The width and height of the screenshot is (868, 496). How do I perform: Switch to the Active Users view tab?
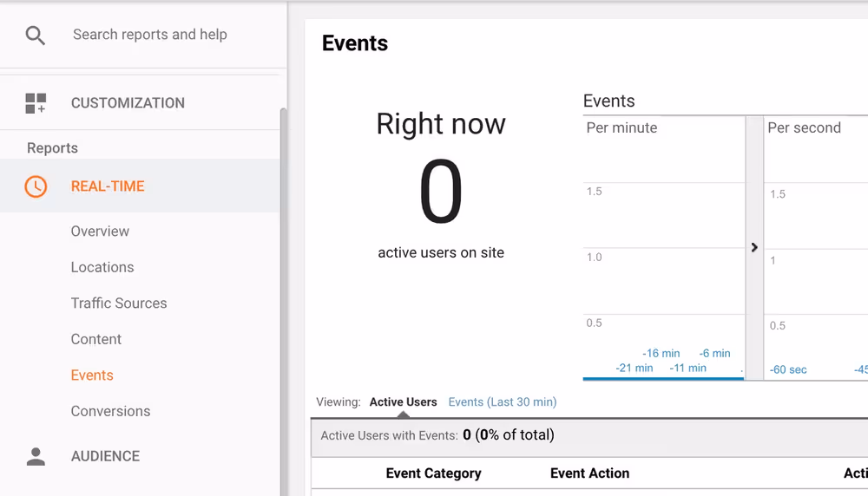(x=403, y=402)
